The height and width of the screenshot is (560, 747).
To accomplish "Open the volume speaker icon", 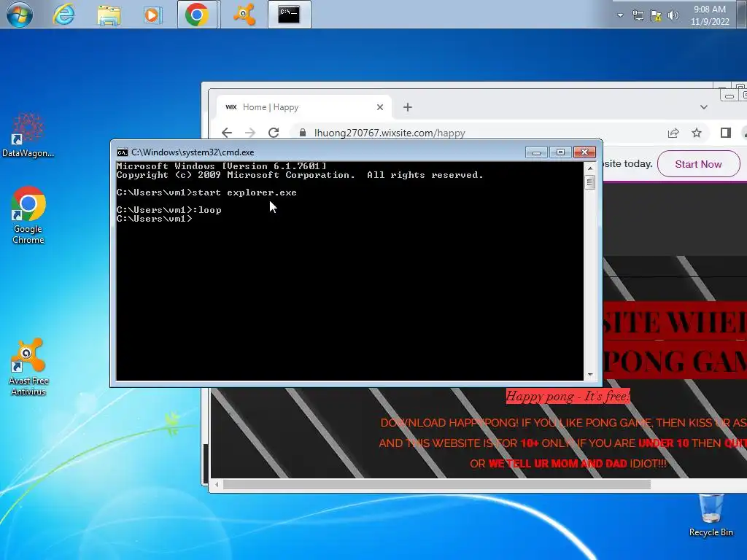I will pyautogui.click(x=673, y=16).
